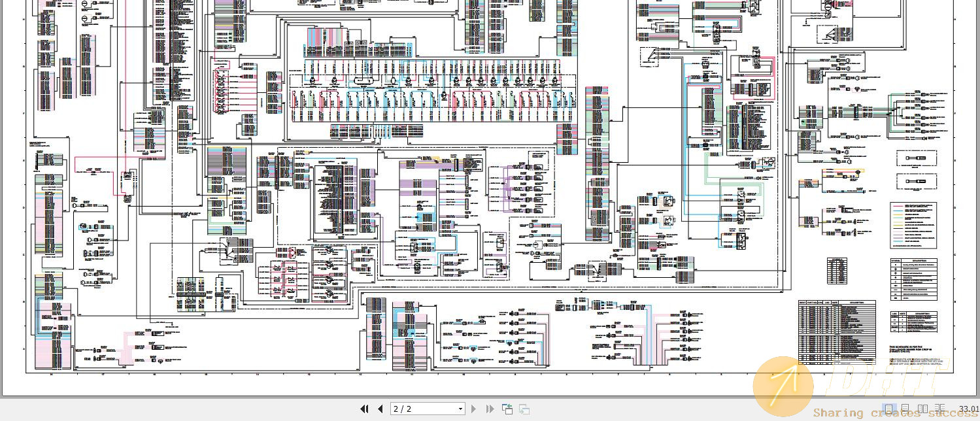Advance to the next page
This screenshot has height=421, width=980.
[473, 409]
